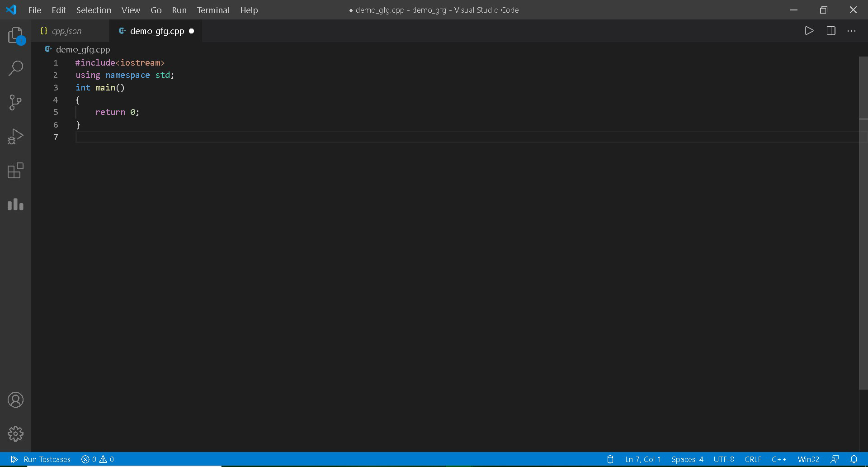Click the VS Code logo icon
Screen dimensions: 868x467
click(11, 10)
